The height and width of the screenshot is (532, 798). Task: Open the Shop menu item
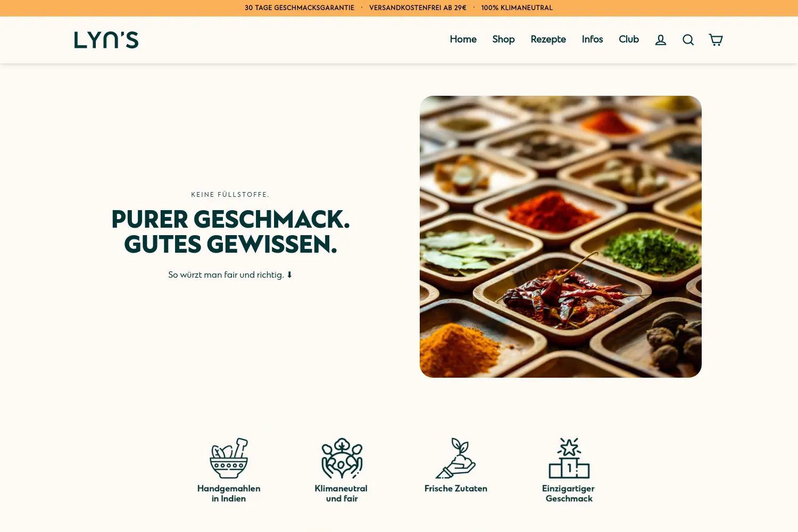[504, 39]
